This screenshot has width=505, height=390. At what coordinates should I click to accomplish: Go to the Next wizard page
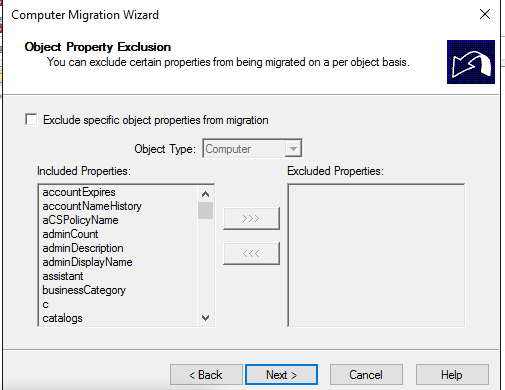point(281,375)
